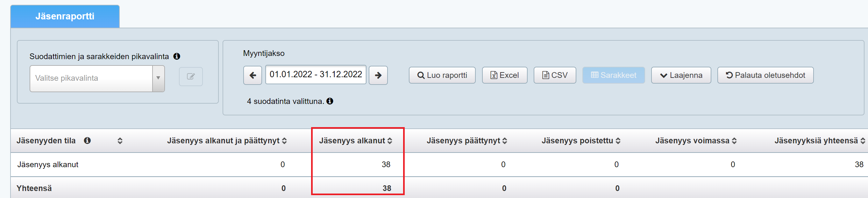
Task: Sort by Jäsenyys alkanut ja päättynyt
Action: coord(284,141)
